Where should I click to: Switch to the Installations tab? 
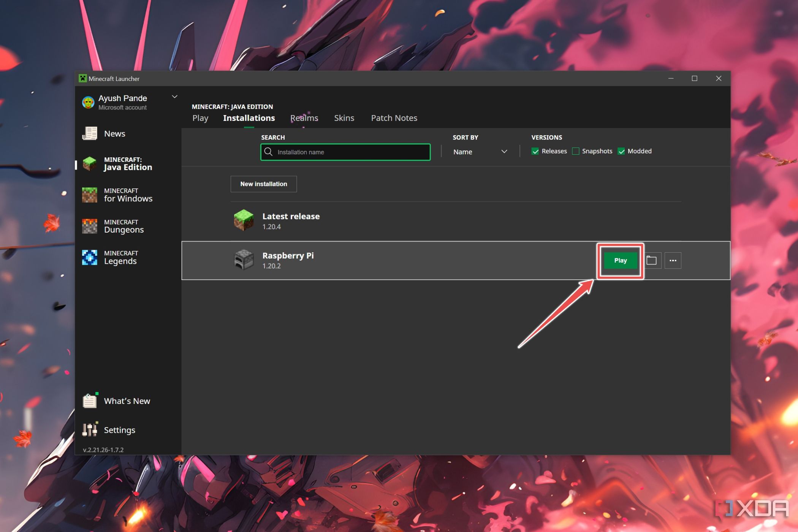249,117
